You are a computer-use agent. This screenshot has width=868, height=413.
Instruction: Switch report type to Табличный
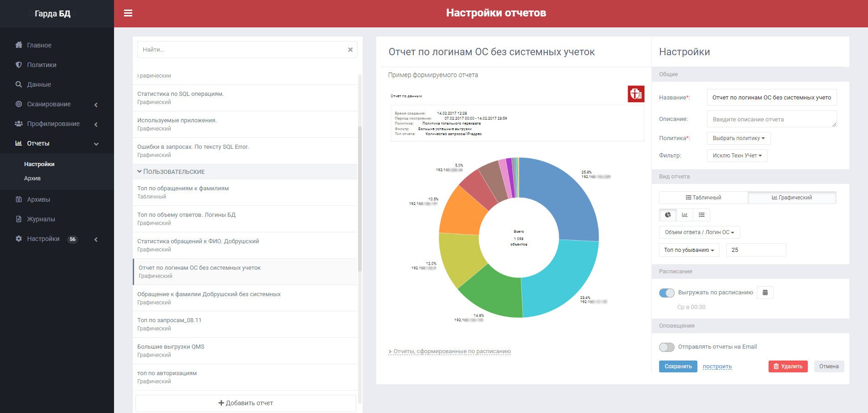pos(703,198)
